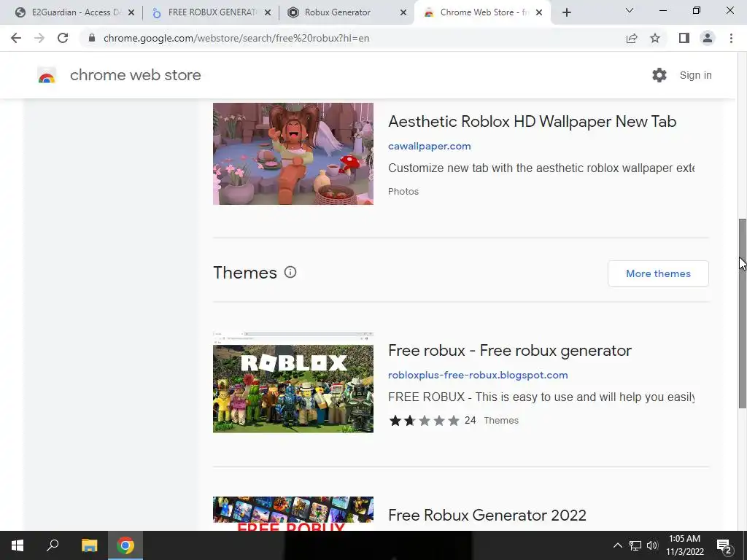The height and width of the screenshot is (560, 747).
Task: Open the volume tray icon
Action: pos(652,545)
